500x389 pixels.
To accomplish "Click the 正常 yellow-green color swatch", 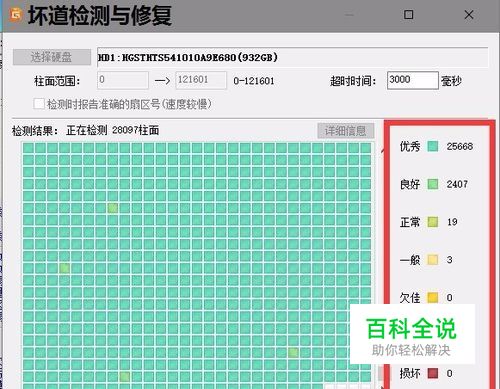I will tap(433, 222).
